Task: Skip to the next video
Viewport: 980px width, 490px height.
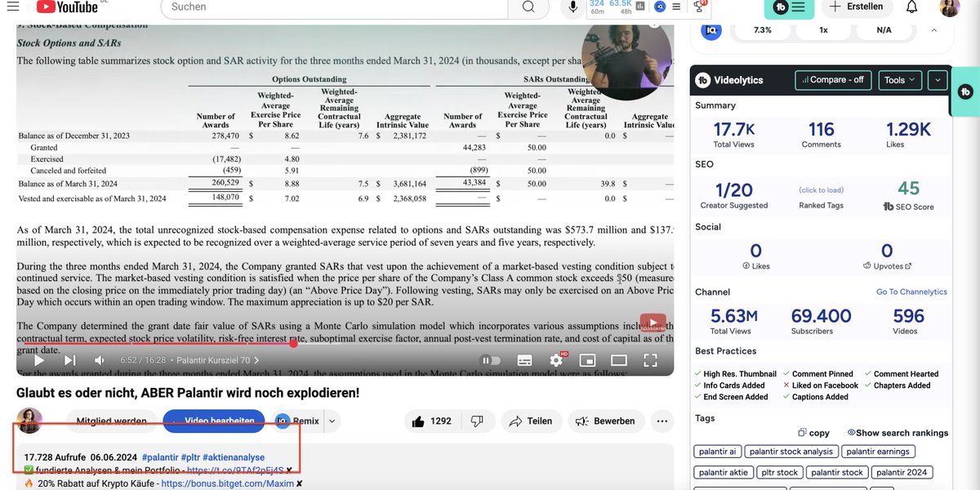Action: [x=69, y=360]
